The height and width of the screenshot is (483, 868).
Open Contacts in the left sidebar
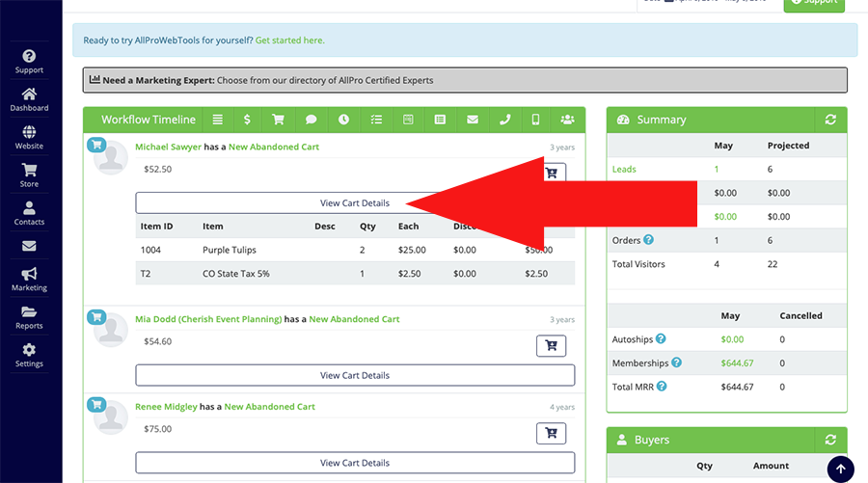click(x=29, y=213)
